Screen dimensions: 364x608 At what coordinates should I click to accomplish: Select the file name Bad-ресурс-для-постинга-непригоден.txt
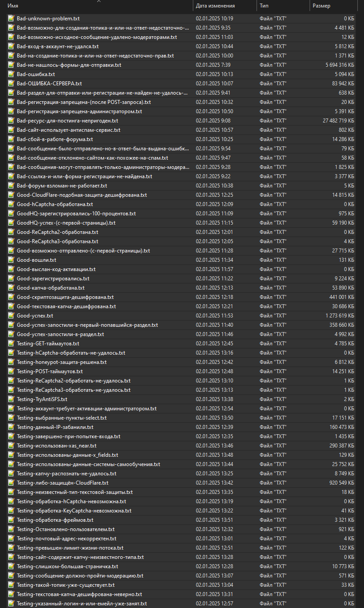point(67,121)
